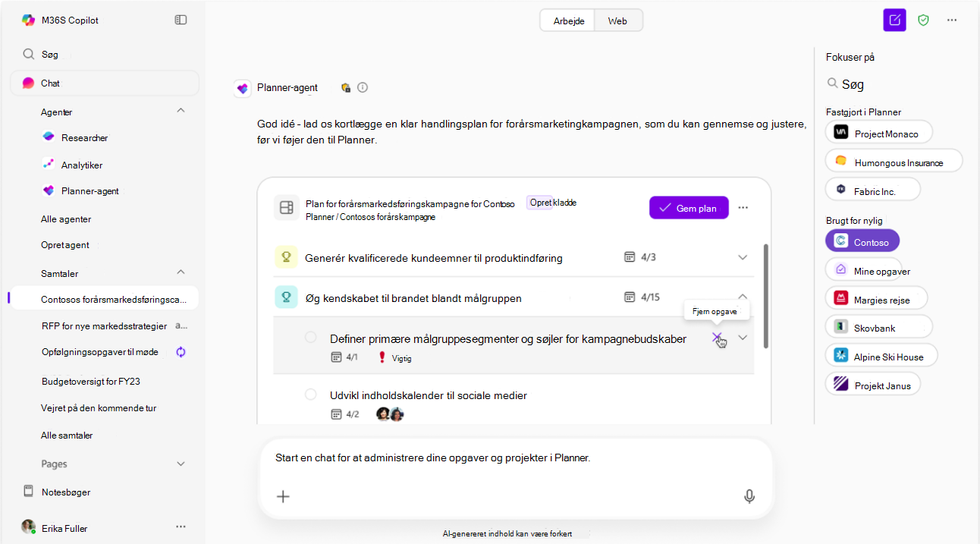Select the Skovbank chip
Screen dimensions: 980x544
click(x=878, y=327)
